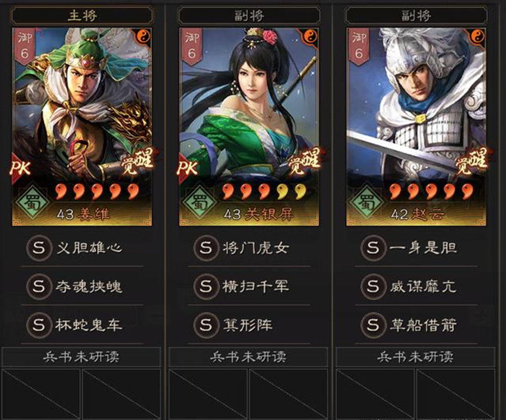Open the 主将 slot header
506x420 pixels.
(x=82, y=15)
